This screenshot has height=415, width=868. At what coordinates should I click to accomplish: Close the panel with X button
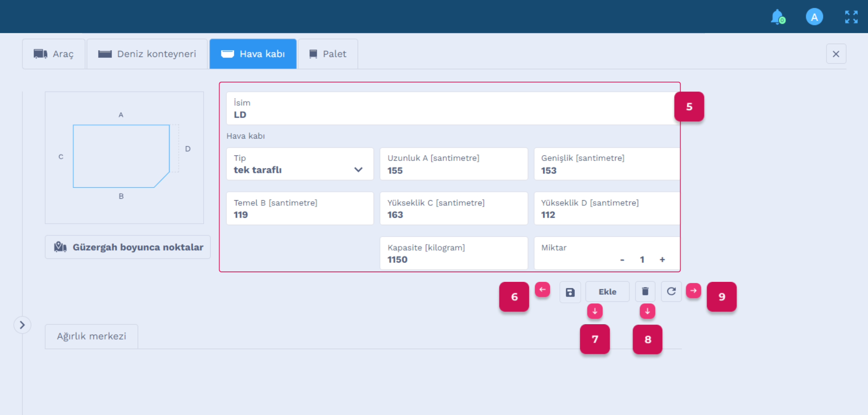point(836,54)
